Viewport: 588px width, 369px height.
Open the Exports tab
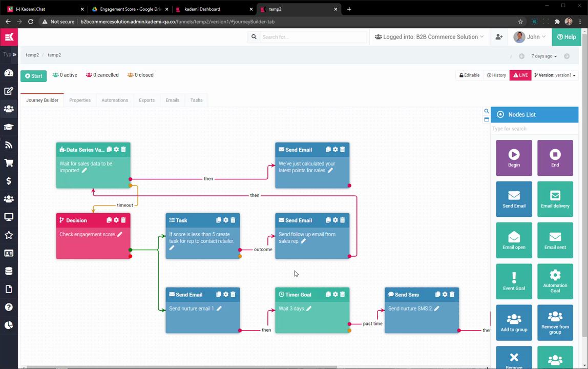(146, 100)
